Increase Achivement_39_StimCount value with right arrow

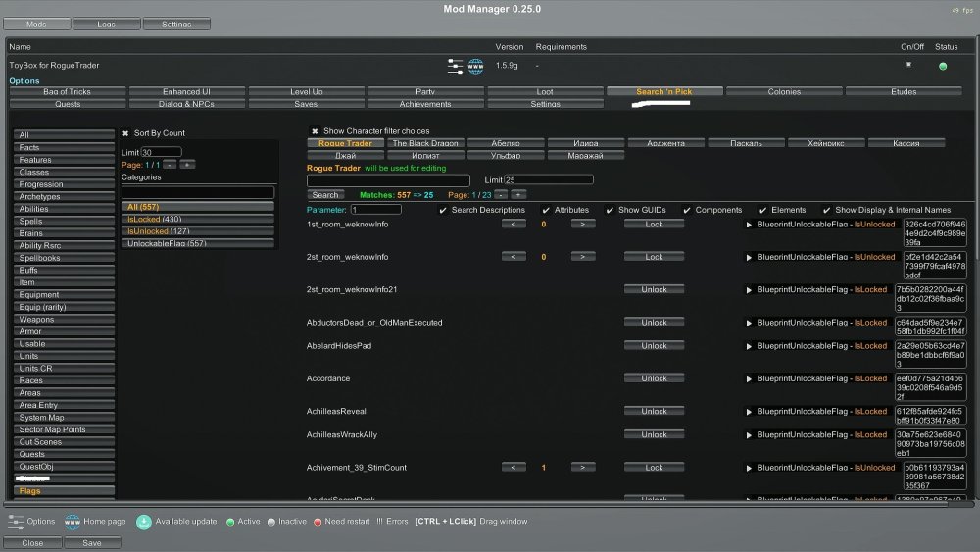click(582, 468)
